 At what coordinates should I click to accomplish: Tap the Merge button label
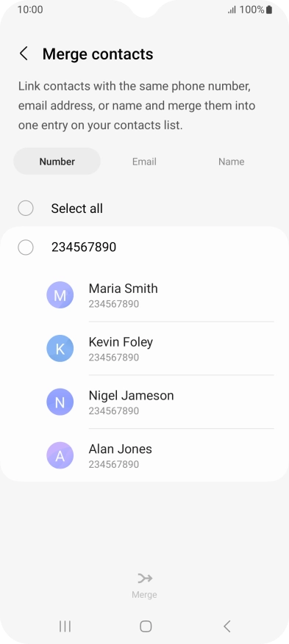point(144,594)
